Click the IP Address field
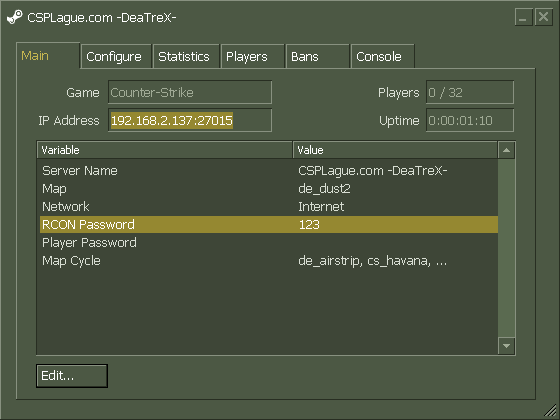560x420 pixels. point(190,120)
